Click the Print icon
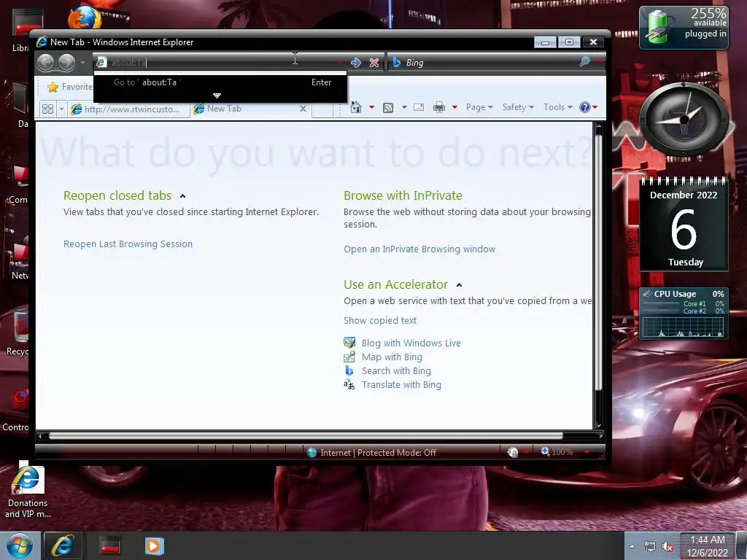The image size is (747, 560). point(438,108)
